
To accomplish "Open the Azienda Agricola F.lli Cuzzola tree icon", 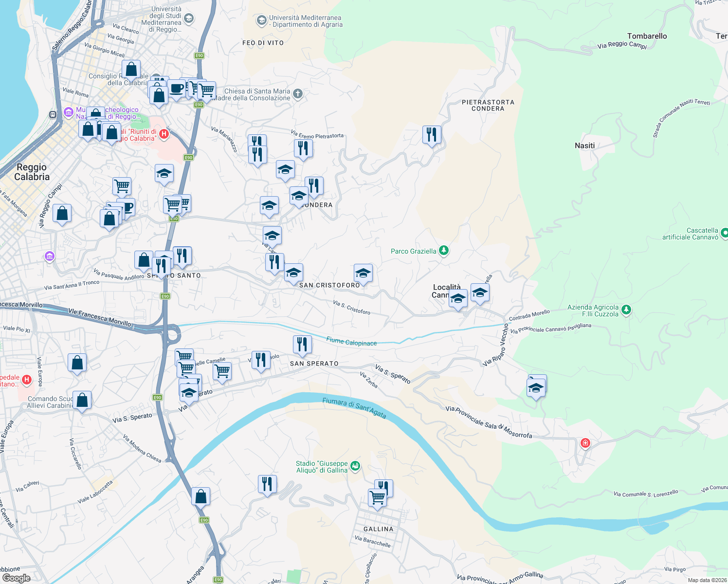I will (626, 310).
